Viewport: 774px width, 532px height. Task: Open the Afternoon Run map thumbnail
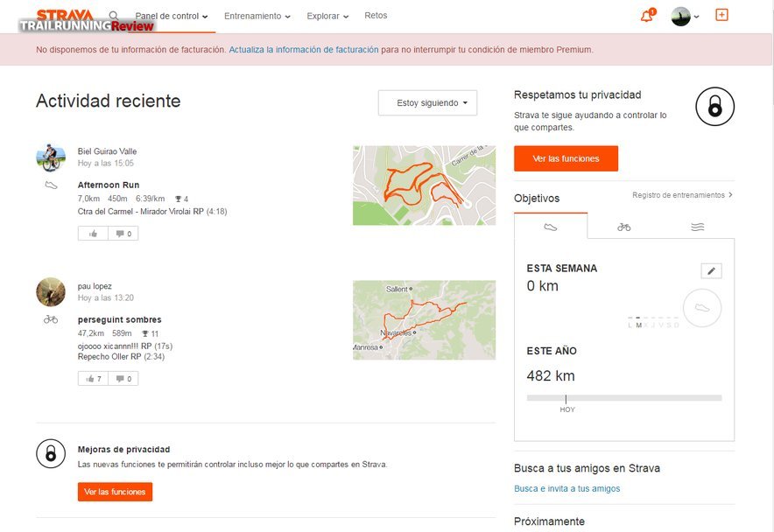point(424,185)
